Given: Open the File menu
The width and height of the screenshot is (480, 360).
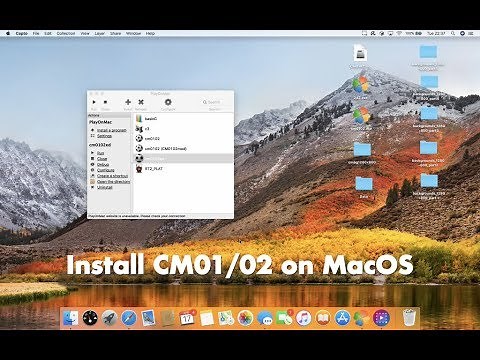Looking at the screenshot, I should click(x=36, y=33).
